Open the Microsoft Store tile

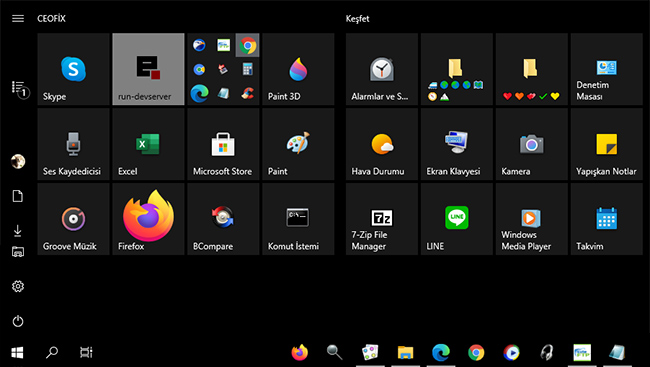point(223,144)
